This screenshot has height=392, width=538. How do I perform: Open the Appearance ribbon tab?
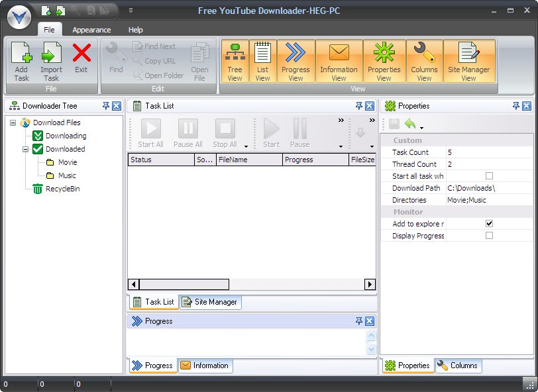point(91,30)
